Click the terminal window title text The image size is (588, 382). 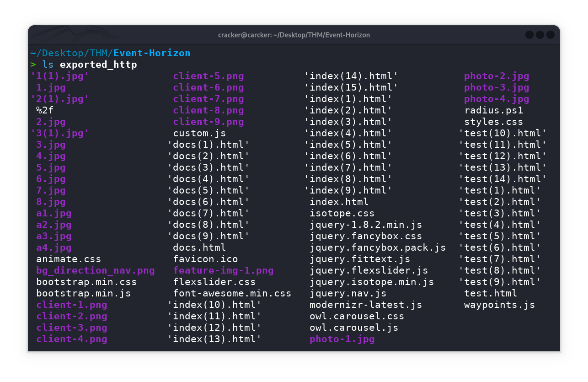coord(294,35)
